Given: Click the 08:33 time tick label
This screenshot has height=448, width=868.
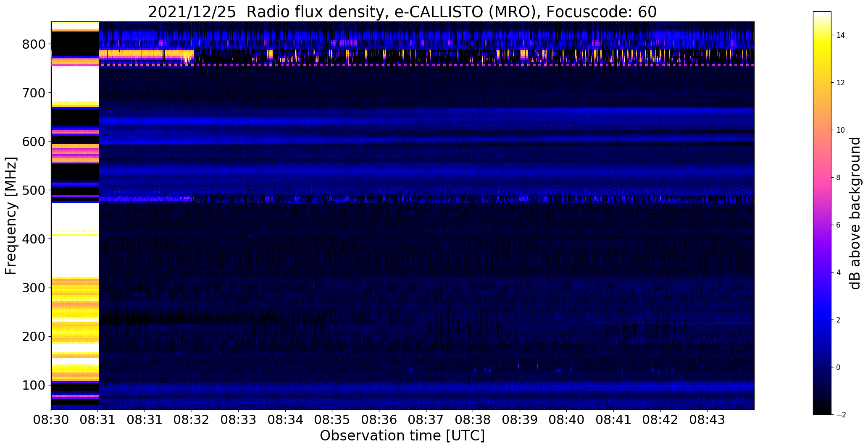Looking at the screenshot, I should pyautogui.click(x=239, y=419).
